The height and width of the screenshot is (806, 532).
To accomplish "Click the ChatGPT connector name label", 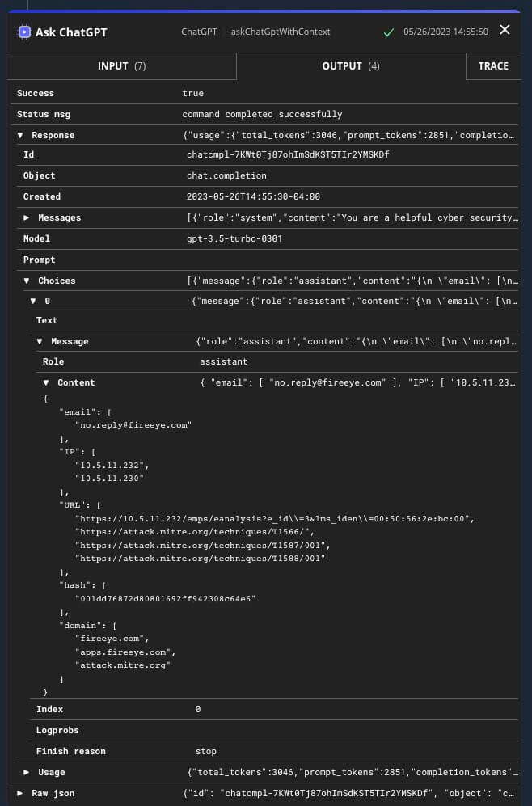I will coord(198,32).
